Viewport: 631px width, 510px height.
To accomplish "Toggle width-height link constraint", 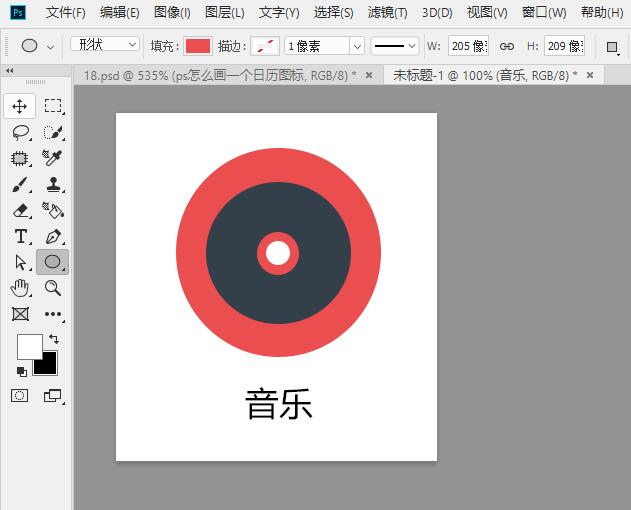I will click(x=506, y=46).
